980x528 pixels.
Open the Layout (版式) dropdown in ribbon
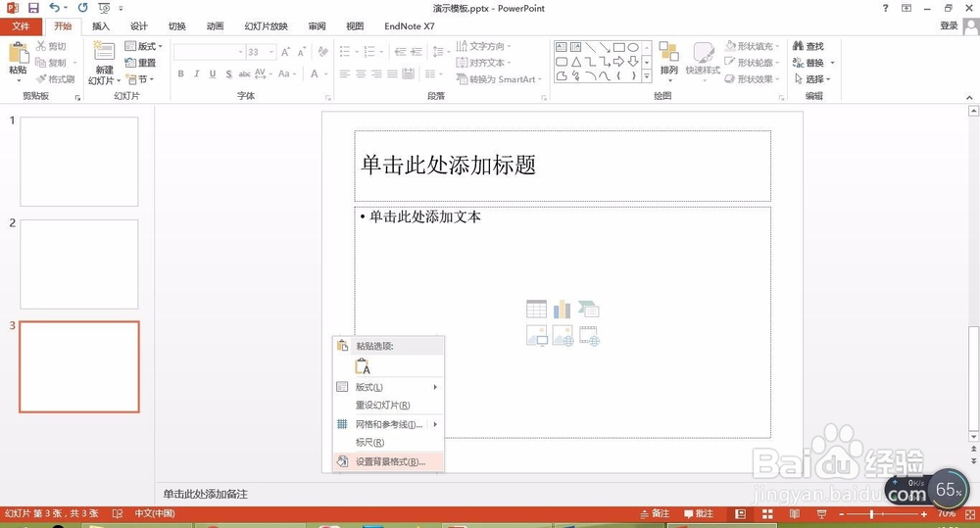[143, 46]
